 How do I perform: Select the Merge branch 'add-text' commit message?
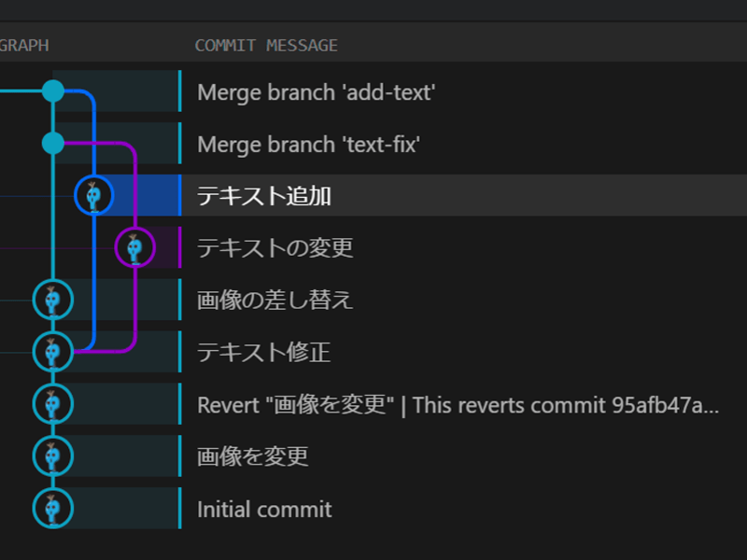tap(317, 92)
